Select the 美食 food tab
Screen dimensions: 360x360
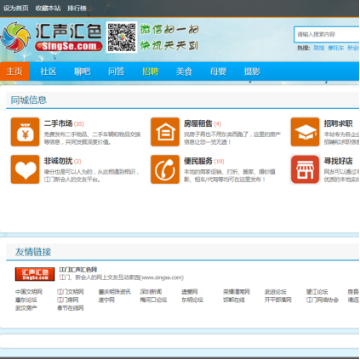(184, 71)
